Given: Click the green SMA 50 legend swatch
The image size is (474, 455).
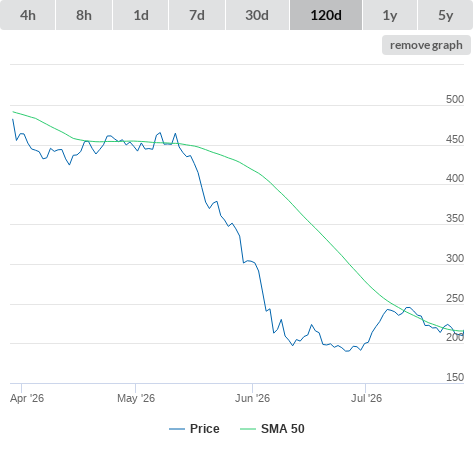Looking at the screenshot, I should click(x=248, y=429).
